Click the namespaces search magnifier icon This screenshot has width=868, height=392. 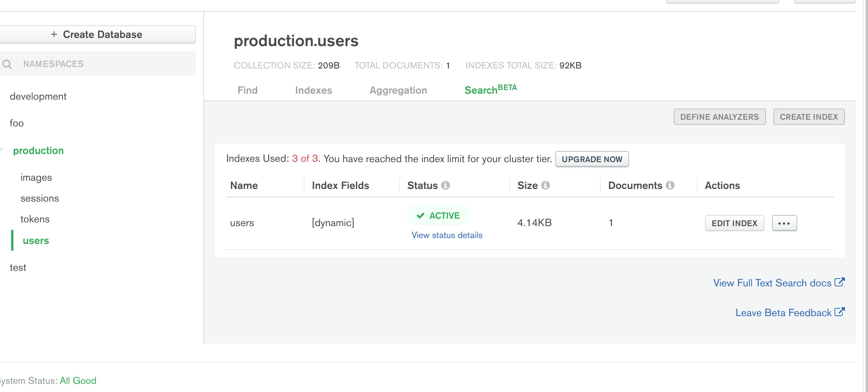coord(7,64)
